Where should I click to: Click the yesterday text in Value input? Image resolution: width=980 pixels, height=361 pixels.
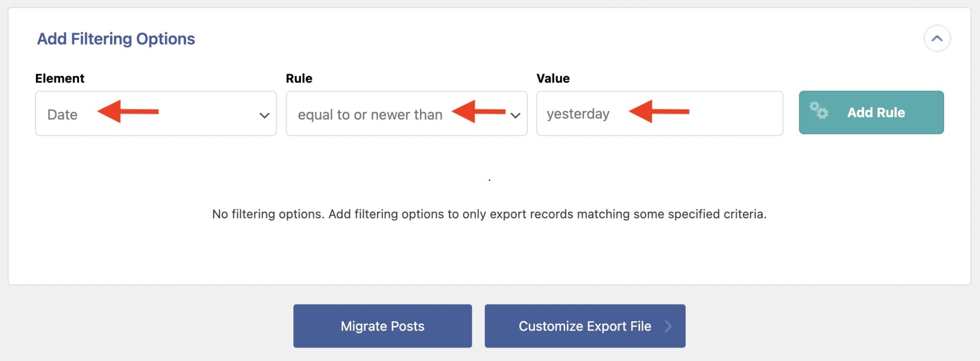(579, 113)
